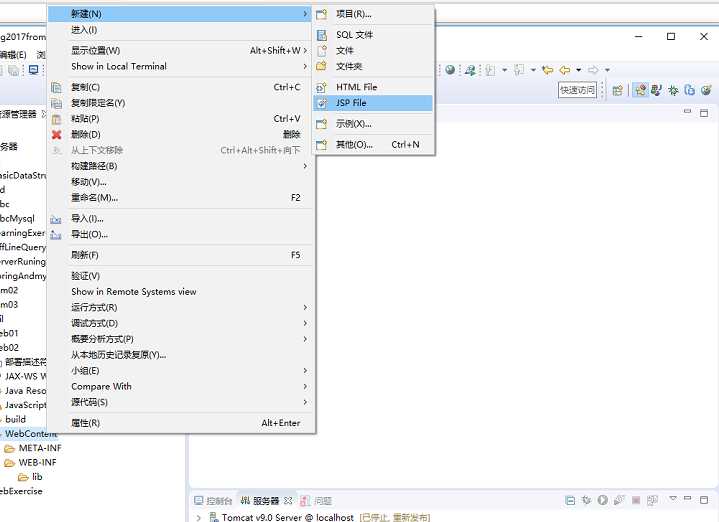The width and height of the screenshot is (719, 522).
Task: Switch to the 问题 problems tab
Action: tap(316, 500)
